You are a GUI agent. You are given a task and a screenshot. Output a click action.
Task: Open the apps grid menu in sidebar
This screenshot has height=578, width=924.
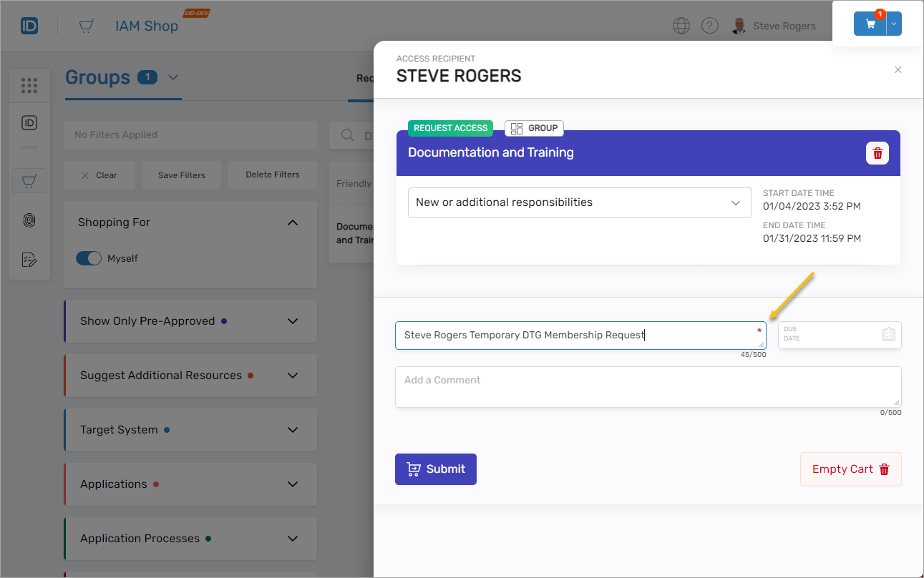29,86
